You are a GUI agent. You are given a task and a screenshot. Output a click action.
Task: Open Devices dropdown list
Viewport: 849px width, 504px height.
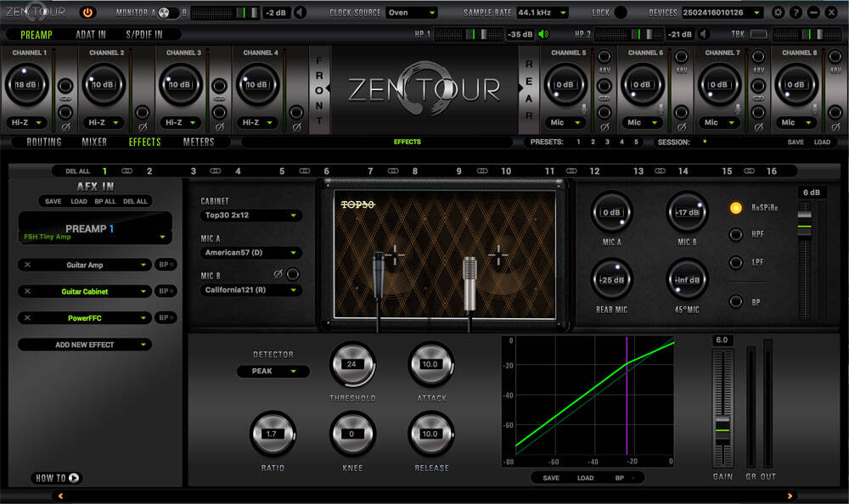(x=722, y=13)
